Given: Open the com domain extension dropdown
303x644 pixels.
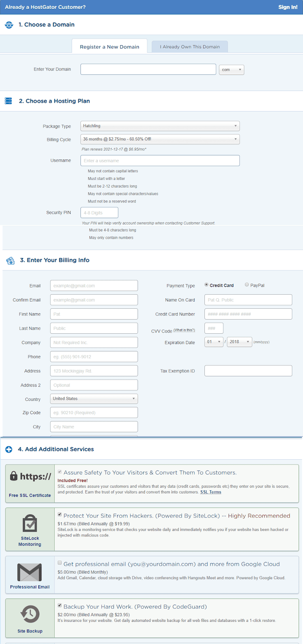Looking at the screenshot, I should (x=232, y=69).
